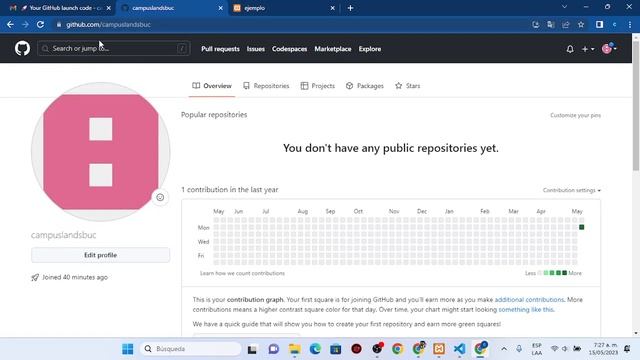Click the Popular repositories heading

pos(214,115)
